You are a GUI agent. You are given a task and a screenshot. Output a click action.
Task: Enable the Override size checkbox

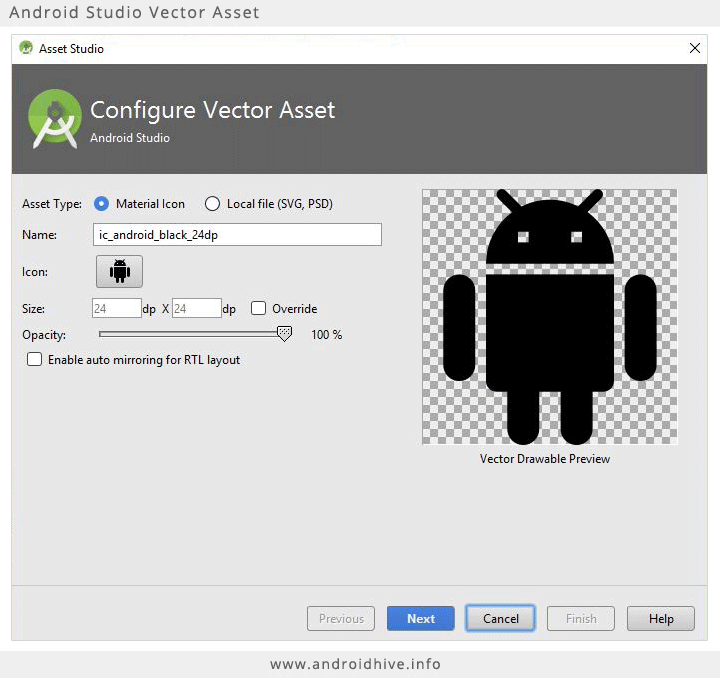pyautogui.click(x=258, y=308)
